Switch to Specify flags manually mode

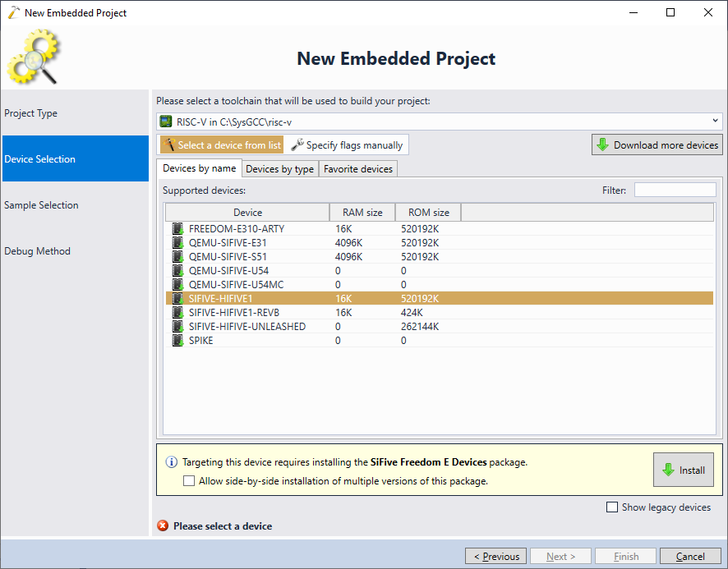coord(347,145)
